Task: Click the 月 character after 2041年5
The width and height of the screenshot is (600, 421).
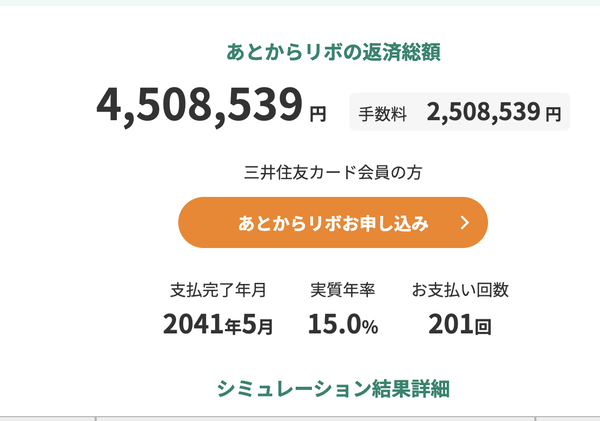Action: coord(265,326)
